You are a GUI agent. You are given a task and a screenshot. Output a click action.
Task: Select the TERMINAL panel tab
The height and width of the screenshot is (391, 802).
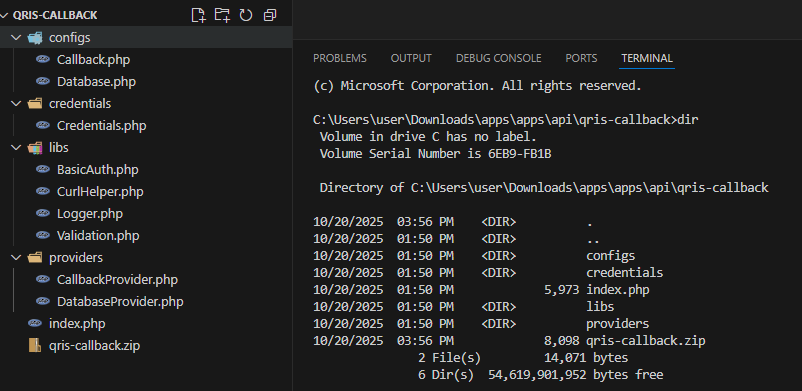pos(647,58)
